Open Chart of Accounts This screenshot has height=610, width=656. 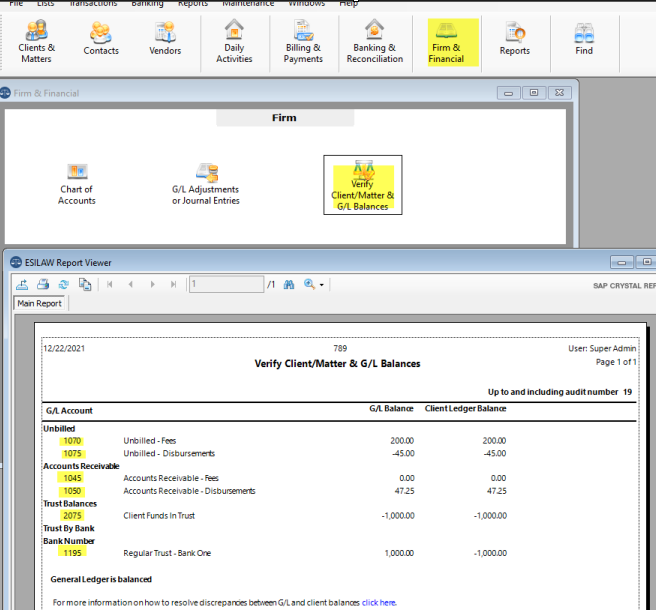pyautogui.click(x=77, y=185)
